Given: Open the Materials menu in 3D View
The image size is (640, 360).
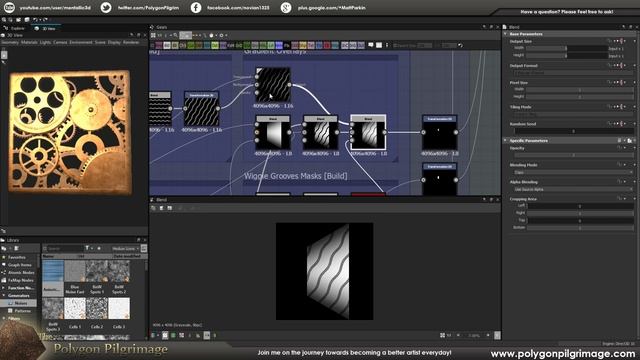Looking at the screenshot, I should coord(29,42).
